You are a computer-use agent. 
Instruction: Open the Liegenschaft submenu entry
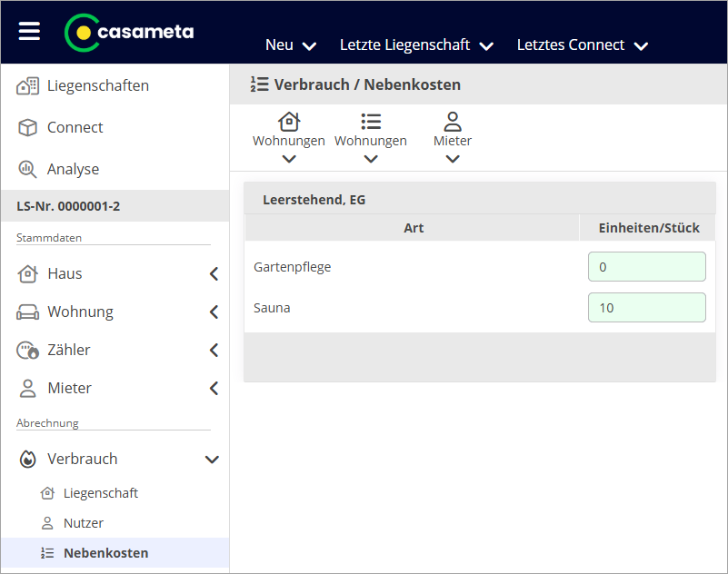coord(101,493)
